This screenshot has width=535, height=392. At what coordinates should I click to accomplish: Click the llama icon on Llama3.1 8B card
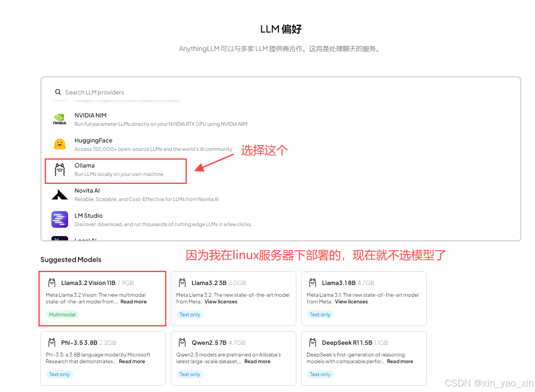pos(313,283)
